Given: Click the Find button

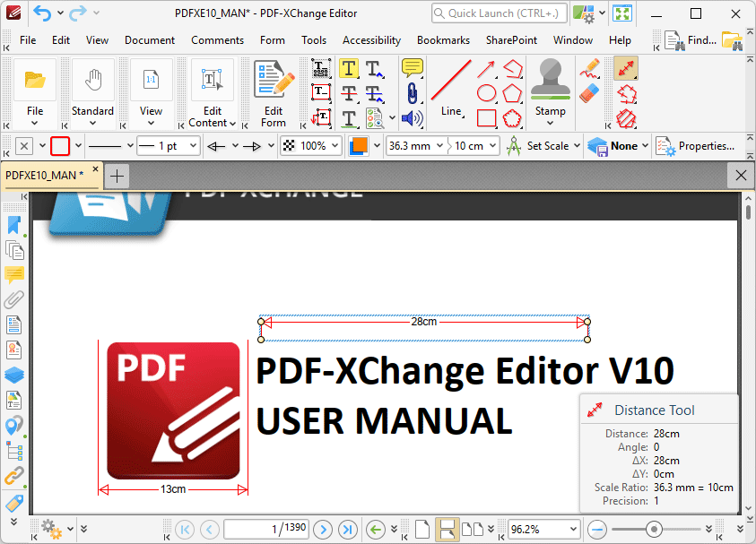Looking at the screenshot, I should (x=691, y=40).
